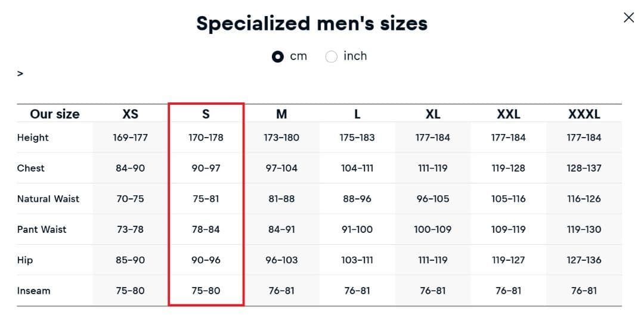Click the Height row label

pyautogui.click(x=33, y=138)
